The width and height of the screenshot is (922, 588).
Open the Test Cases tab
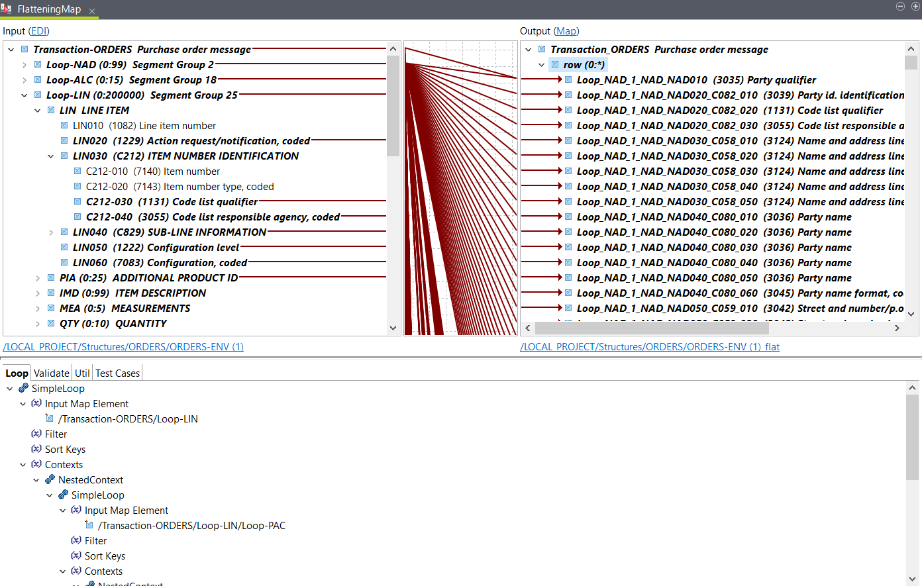pos(117,373)
